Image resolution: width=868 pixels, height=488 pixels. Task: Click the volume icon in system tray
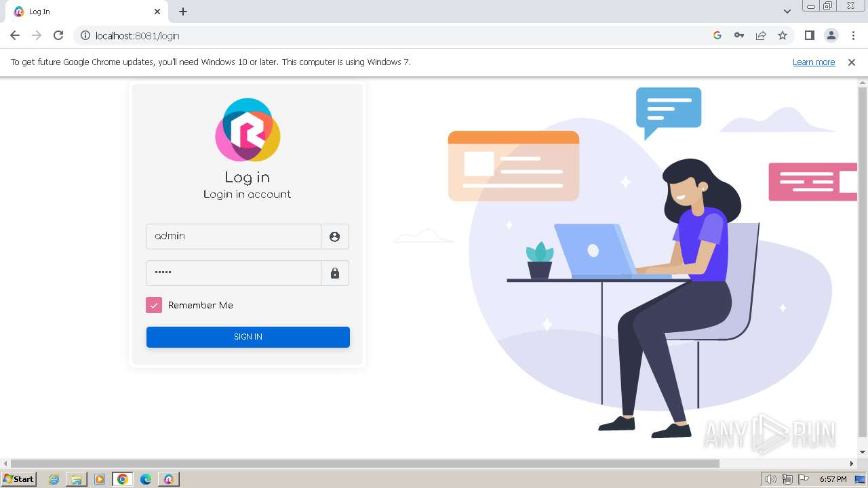(771, 479)
